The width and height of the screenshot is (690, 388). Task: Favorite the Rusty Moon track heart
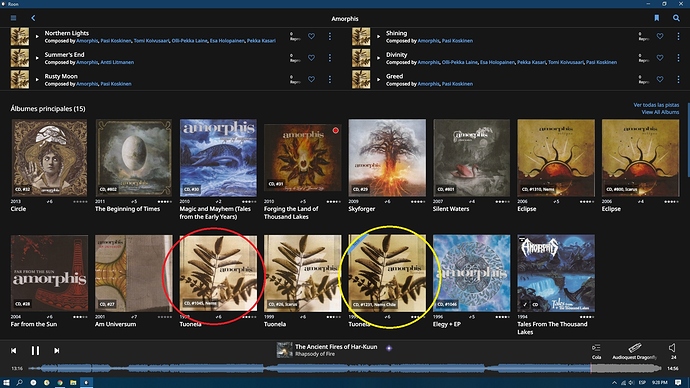tap(311, 79)
